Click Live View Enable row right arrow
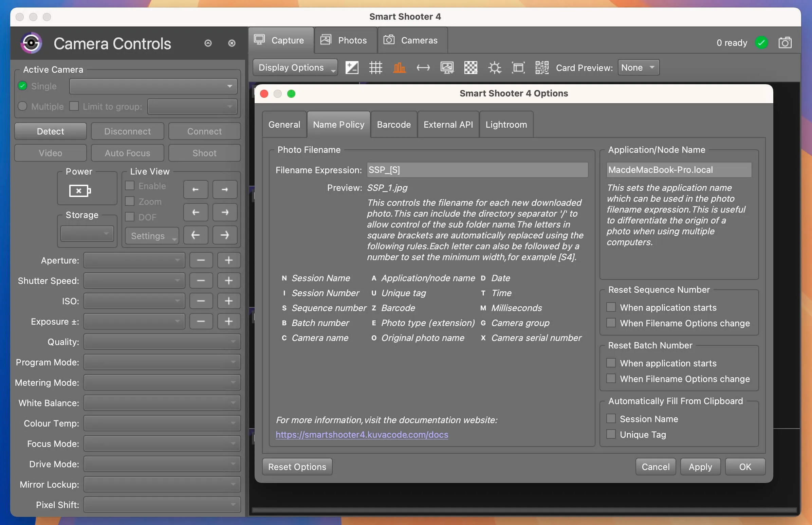Viewport: 812px width, 525px height. [x=225, y=189]
